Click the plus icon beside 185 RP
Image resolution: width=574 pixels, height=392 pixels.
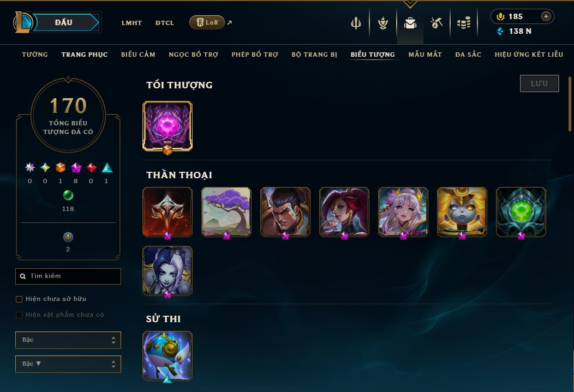click(546, 16)
